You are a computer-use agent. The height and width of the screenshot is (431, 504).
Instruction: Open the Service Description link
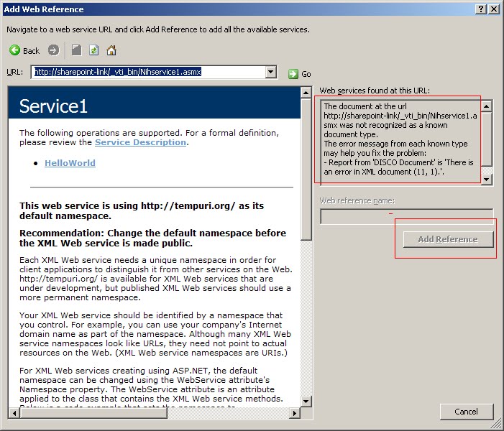[140, 142]
